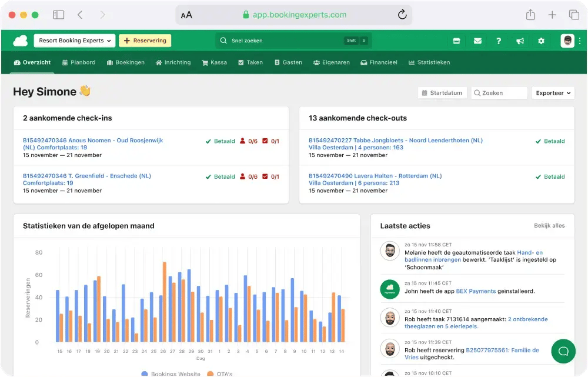The height and width of the screenshot is (377, 588).
Task: Click the task count 0/1 for Anous Noomen
Action: tap(270, 141)
